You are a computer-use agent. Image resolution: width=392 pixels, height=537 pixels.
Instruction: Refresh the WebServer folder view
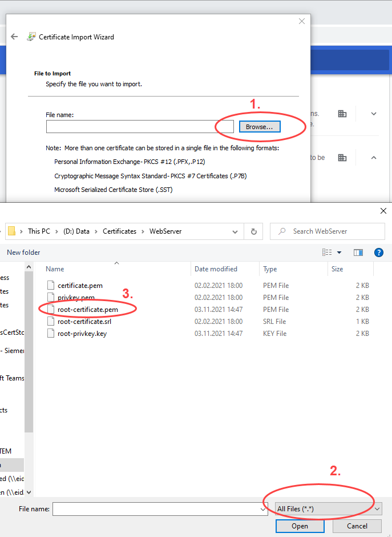click(x=253, y=231)
